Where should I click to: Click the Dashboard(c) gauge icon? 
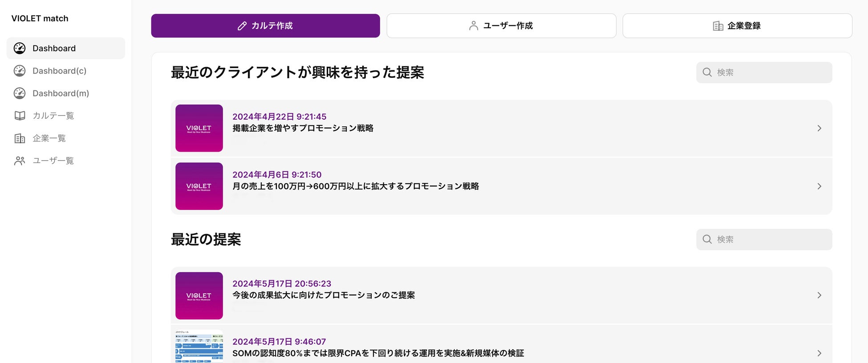point(20,71)
